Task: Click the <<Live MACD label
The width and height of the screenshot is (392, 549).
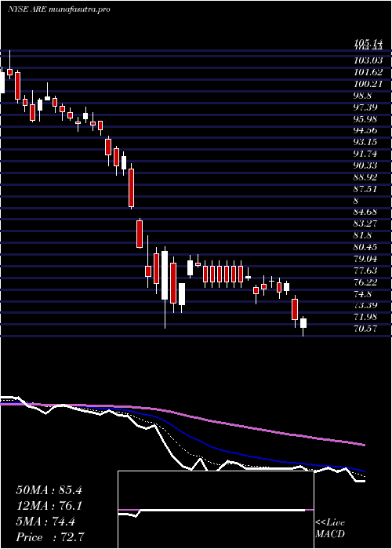Action: click(330, 529)
